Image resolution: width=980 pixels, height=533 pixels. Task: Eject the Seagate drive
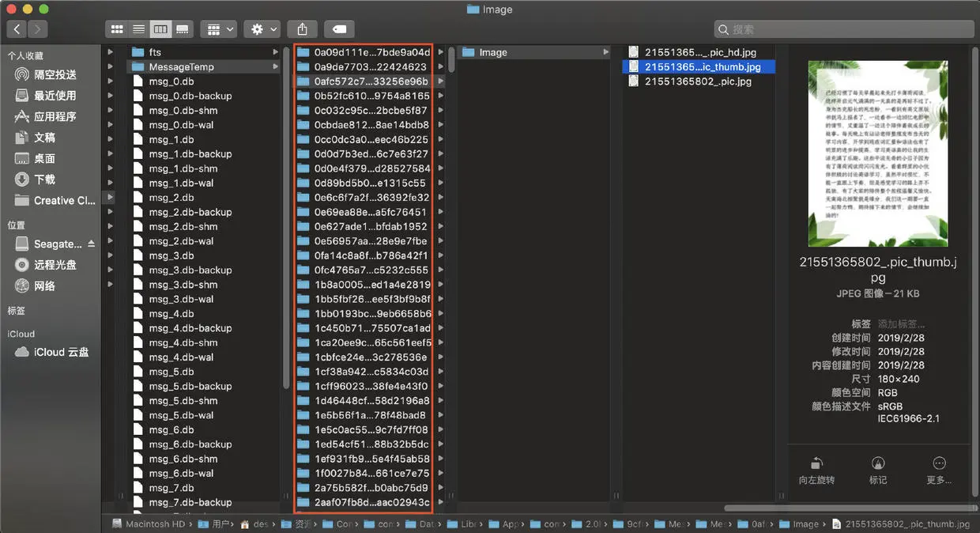(91, 244)
